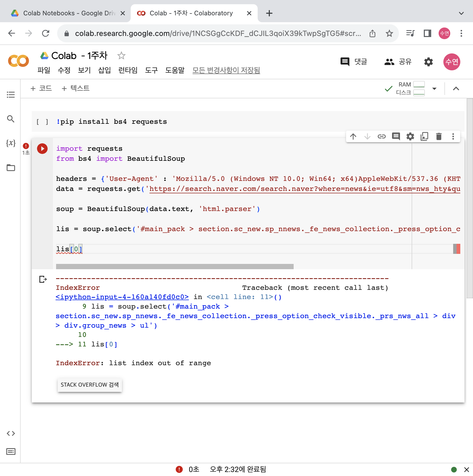The image size is (473, 476).
Task: Add a new text cell (+ 텍스트)
Action: pos(76,88)
